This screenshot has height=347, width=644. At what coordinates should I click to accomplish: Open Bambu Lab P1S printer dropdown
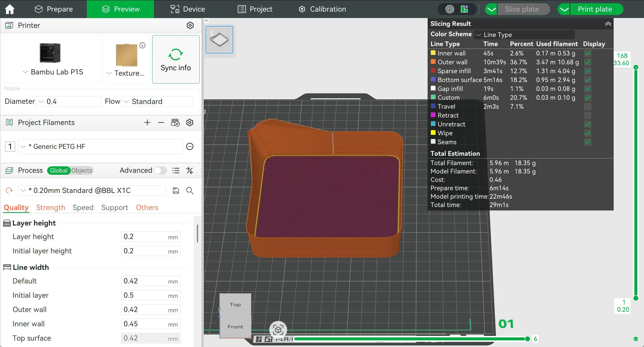click(x=52, y=59)
